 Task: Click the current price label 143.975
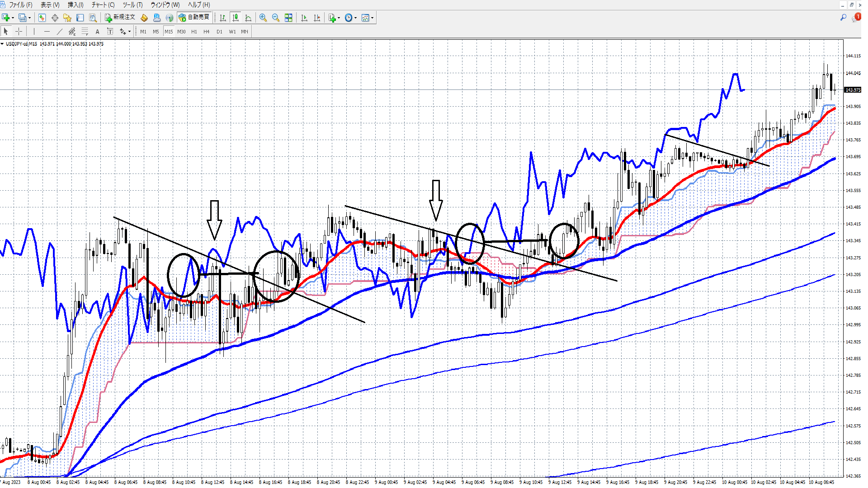click(853, 90)
